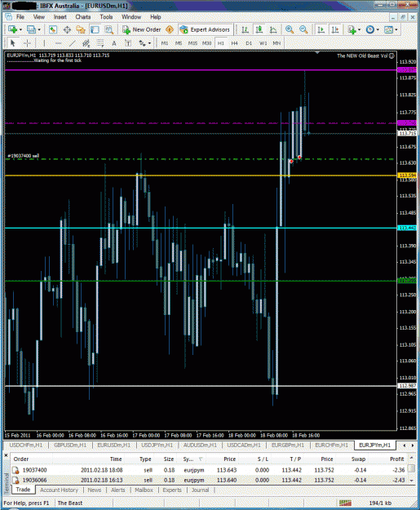Expand the Profiles dropdown arrow

39,30
